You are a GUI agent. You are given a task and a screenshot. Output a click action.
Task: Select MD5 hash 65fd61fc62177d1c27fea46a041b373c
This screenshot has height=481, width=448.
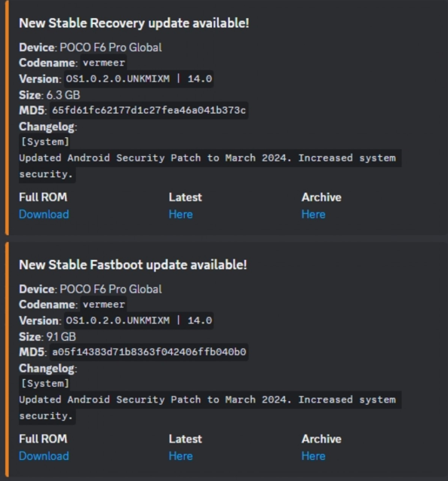coord(149,110)
